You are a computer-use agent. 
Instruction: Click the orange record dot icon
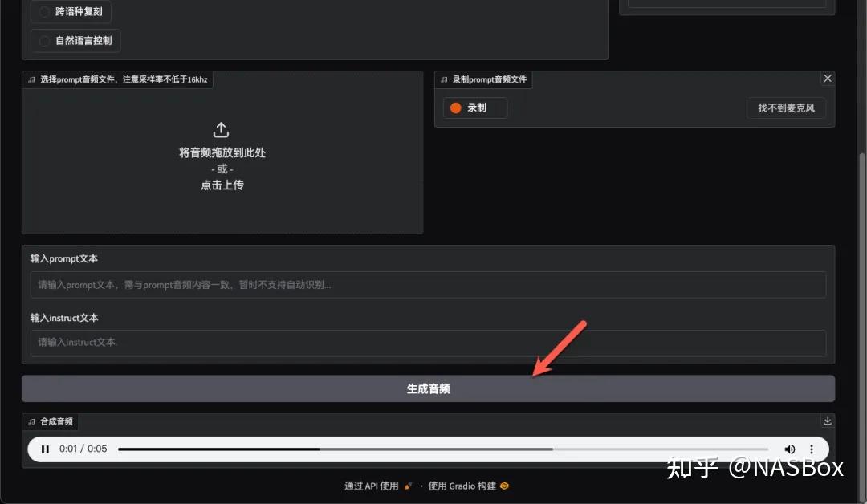pyautogui.click(x=456, y=108)
